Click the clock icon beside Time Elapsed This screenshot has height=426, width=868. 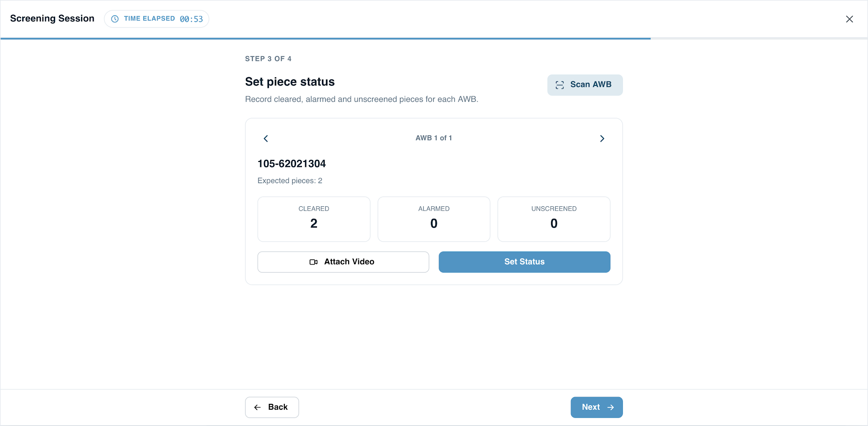coord(115,19)
